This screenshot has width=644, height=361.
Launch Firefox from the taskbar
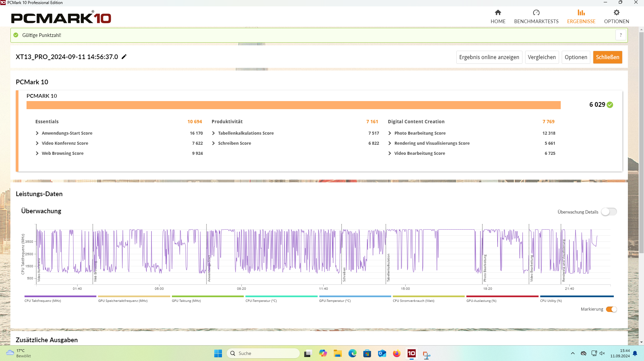click(397, 353)
